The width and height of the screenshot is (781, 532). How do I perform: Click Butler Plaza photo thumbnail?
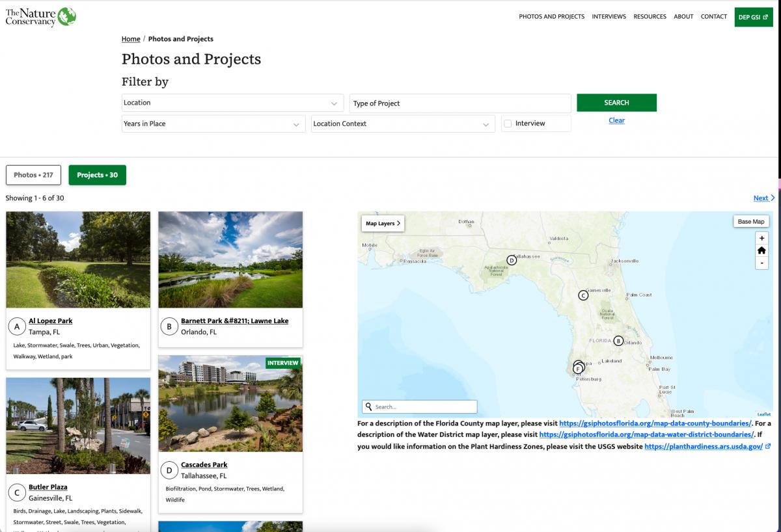point(78,426)
